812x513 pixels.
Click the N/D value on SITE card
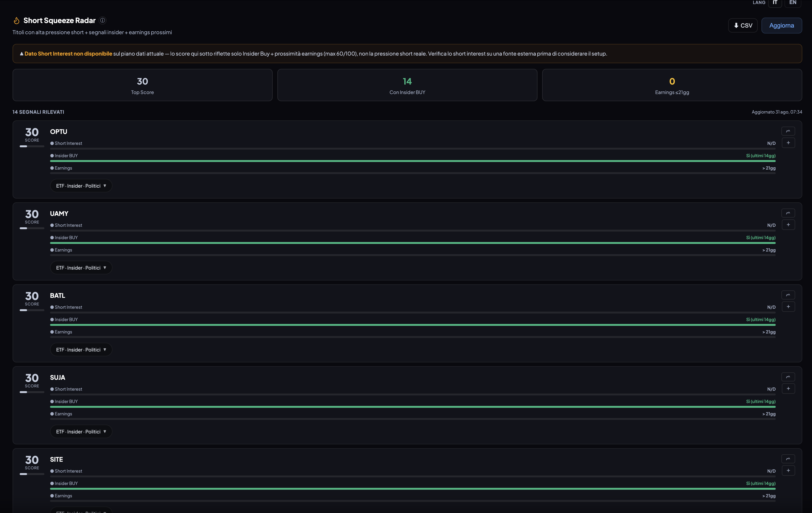click(771, 471)
